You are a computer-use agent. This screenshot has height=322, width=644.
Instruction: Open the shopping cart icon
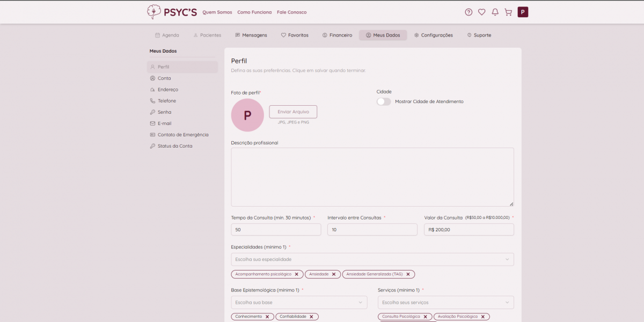[508, 12]
